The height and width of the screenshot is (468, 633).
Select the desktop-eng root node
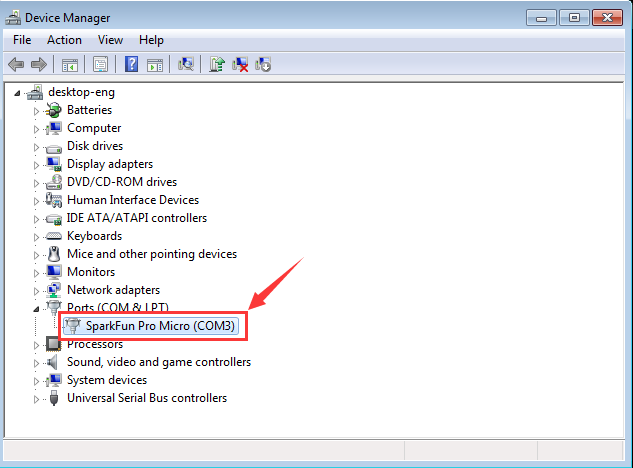tap(81, 92)
